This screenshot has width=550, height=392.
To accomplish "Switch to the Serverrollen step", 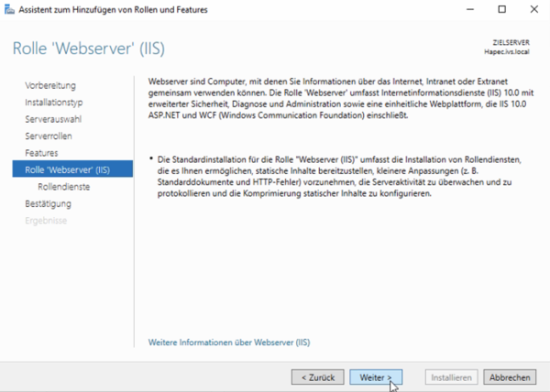I will point(49,136).
